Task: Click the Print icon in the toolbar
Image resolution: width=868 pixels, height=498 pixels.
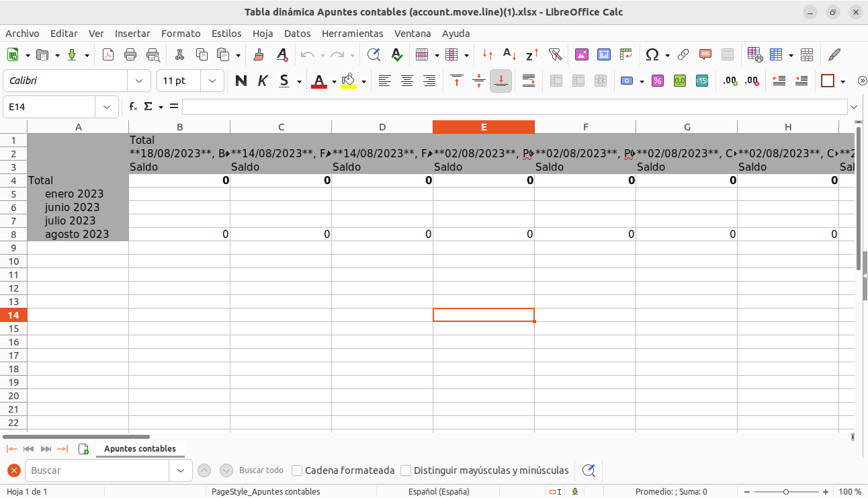Action: (x=130, y=55)
